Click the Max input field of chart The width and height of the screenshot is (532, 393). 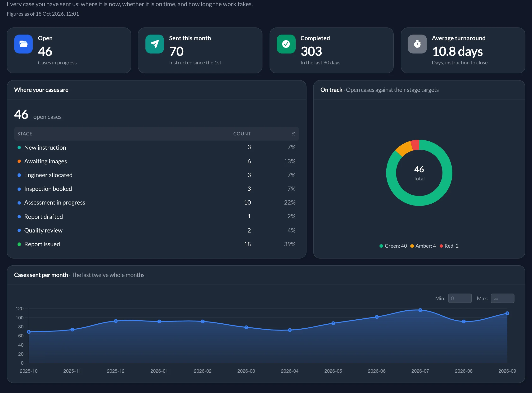point(502,298)
